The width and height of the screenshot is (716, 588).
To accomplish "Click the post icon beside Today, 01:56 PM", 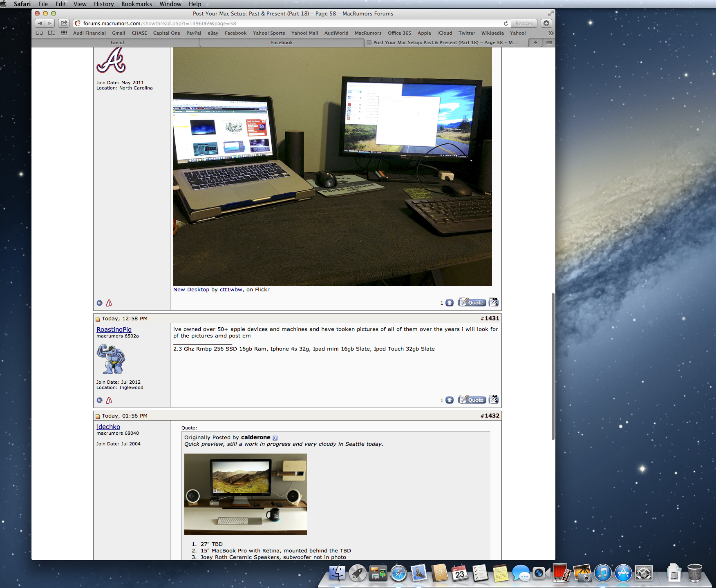I will coord(98,416).
